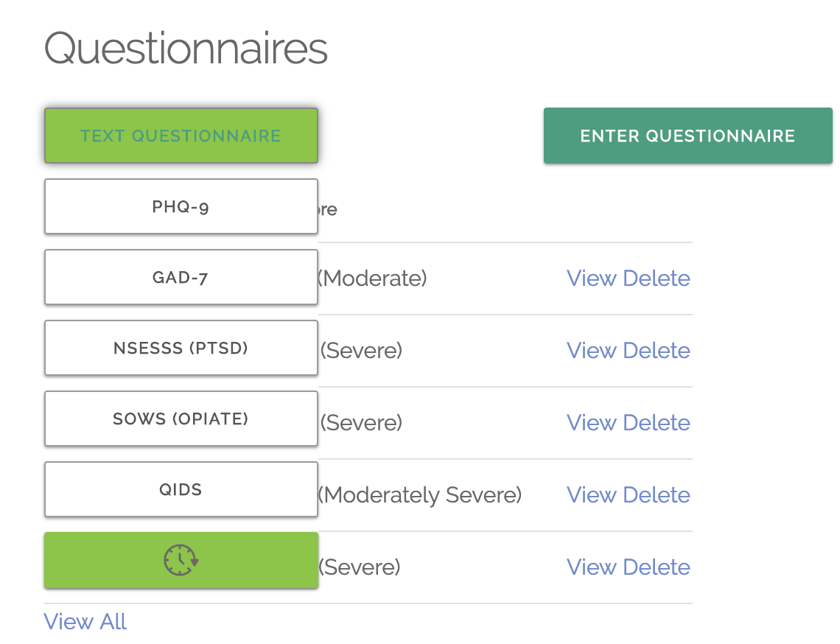Delete the second Severe result entry
This screenshot has width=840, height=644.
[x=657, y=423]
